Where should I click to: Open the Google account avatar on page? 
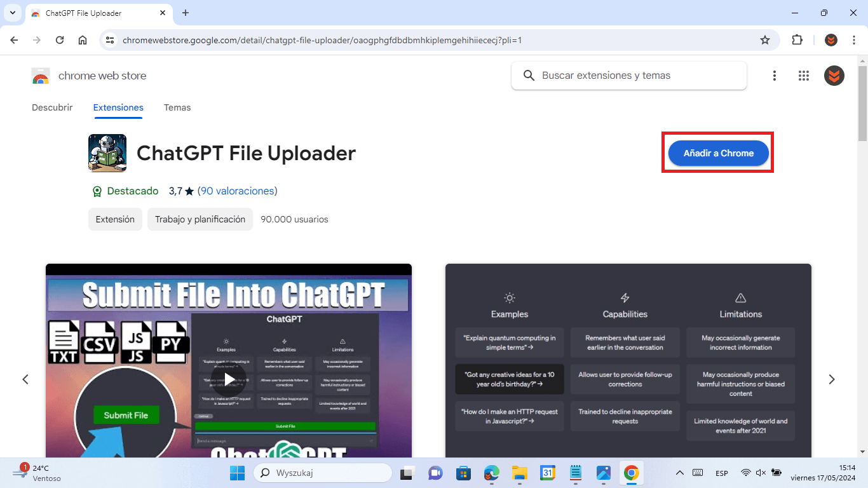834,76
